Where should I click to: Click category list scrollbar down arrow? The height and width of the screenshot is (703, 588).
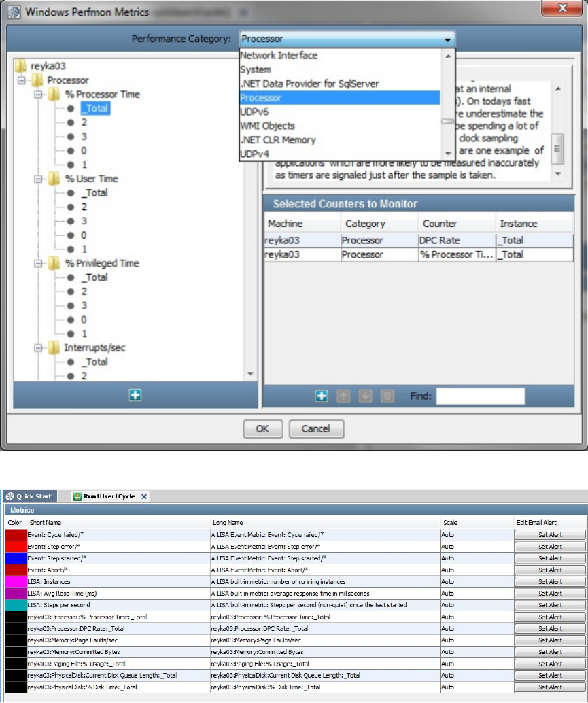pyautogui.click(x=448, y=154)
